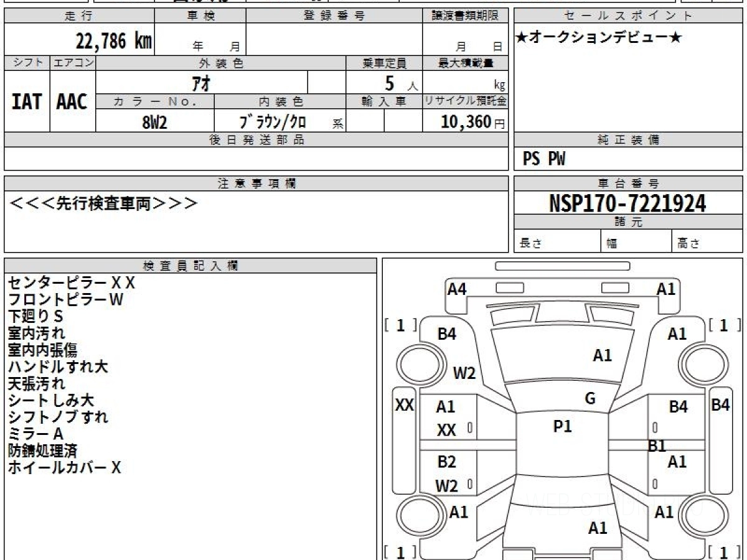Click the 高さ dimension cell
The image size is (747, 560).
tap(708, 241)
